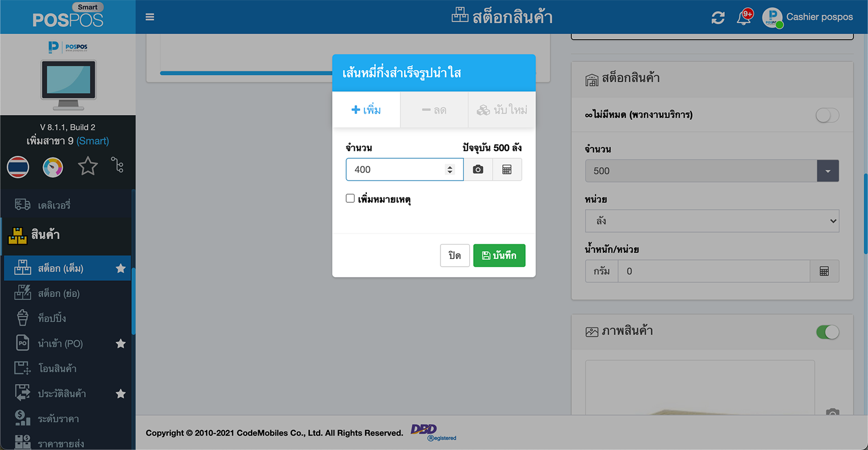Click camera icon on product image
868x450 pixels.
[x=832, y=413]
